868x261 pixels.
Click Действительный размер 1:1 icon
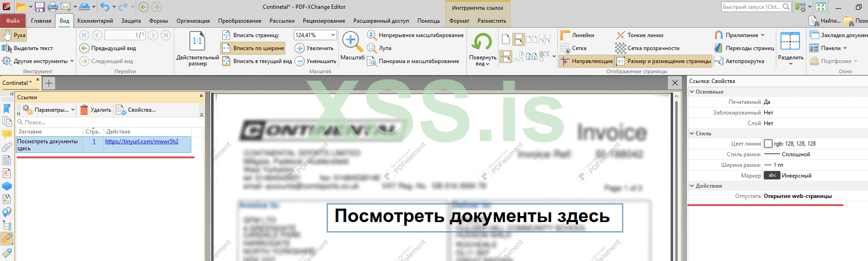[197, 42]
